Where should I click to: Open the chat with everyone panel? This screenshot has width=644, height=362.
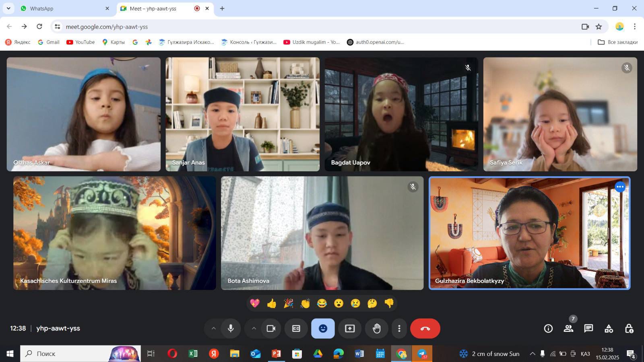coord(588,329)
